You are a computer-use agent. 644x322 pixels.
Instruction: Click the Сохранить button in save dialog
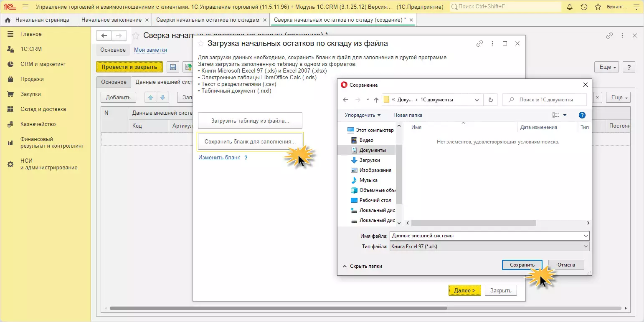522,265
